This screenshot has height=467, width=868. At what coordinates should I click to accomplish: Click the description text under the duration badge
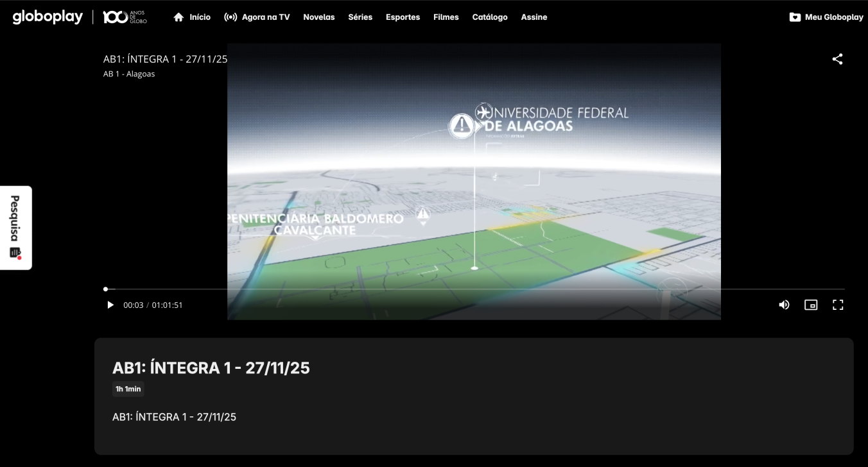tap(174, 417)
